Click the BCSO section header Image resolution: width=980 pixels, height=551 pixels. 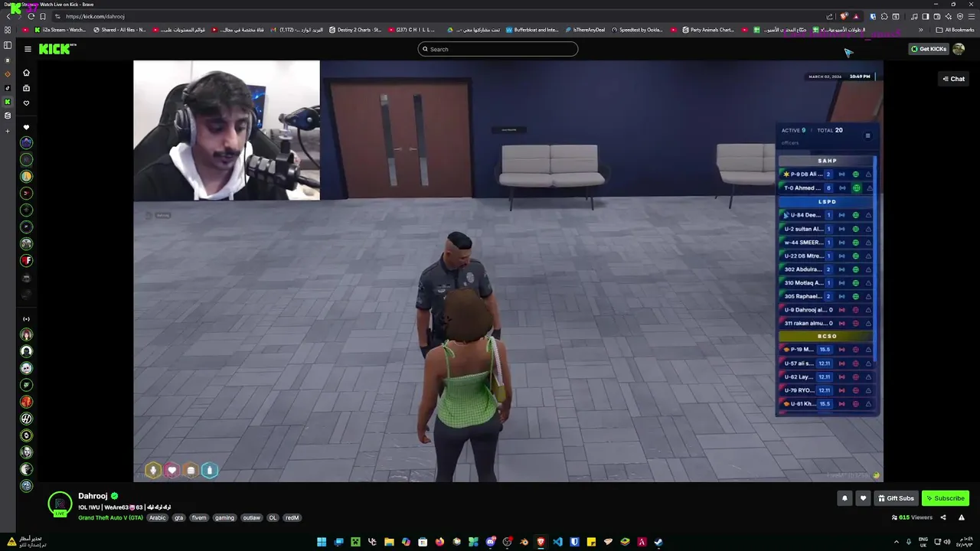827,336
